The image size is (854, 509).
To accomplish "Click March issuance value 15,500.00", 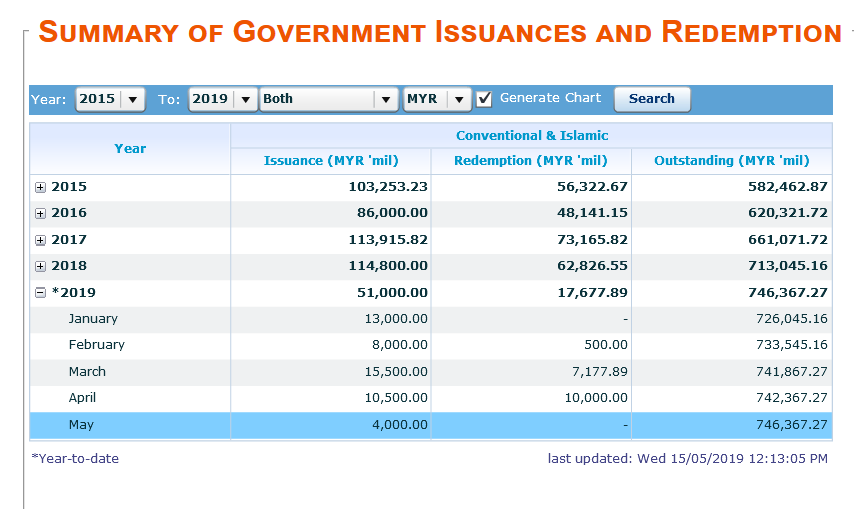I will click(x=396, y=371).
